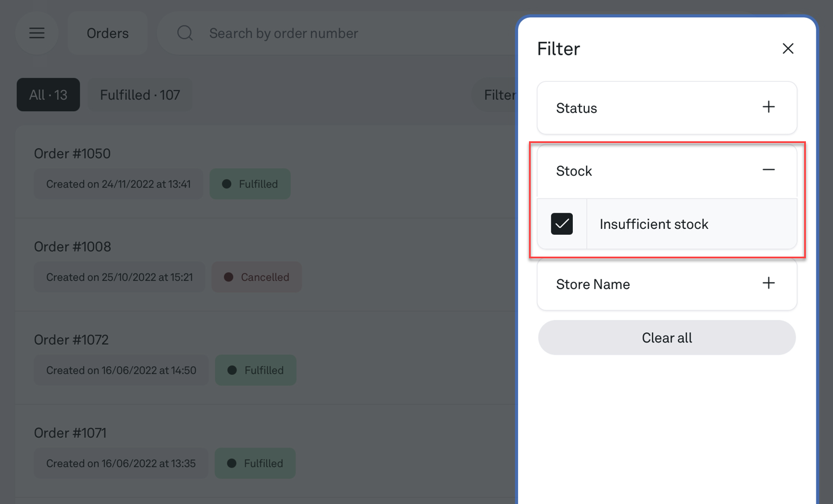Viewport: 833px width, 504px height.
Task: Click the Insufficient stock label
Action: coord(654,224)
